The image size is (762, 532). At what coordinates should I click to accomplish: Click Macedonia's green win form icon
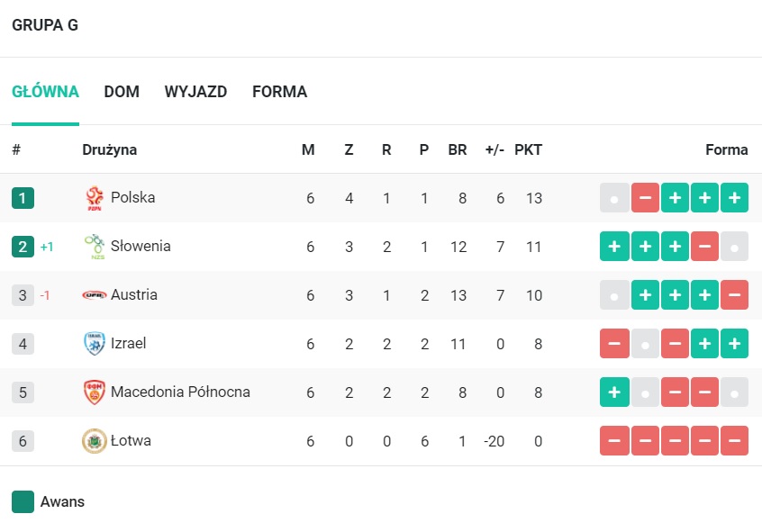(615, 392)
